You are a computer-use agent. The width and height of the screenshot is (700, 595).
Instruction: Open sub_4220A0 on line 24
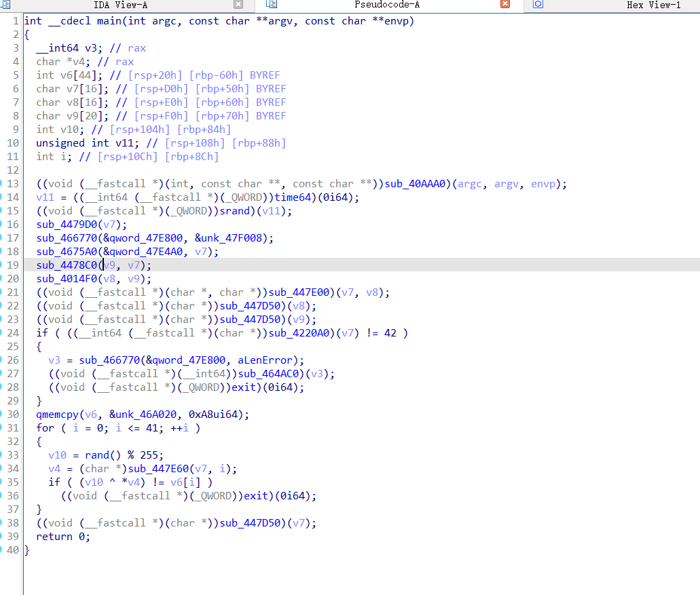click(299, 332)
